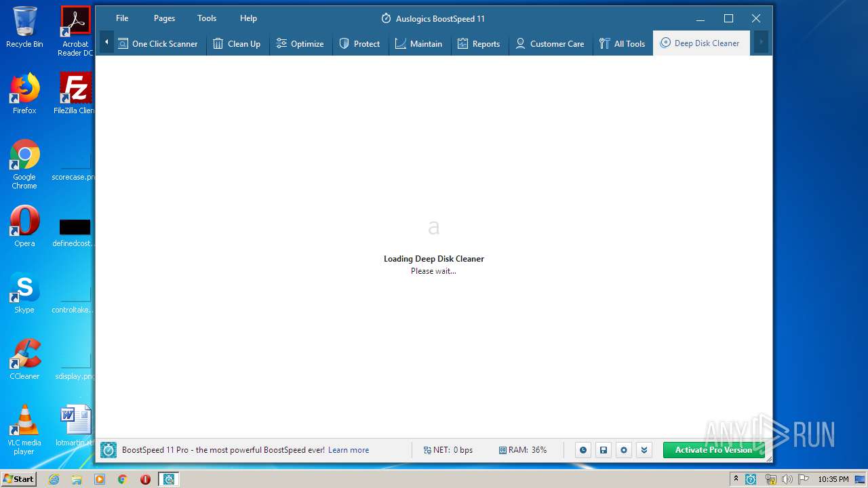Screen dimensions: 868x488
Task: Select the controltake desktop file
Action: [x=75, y=299]
